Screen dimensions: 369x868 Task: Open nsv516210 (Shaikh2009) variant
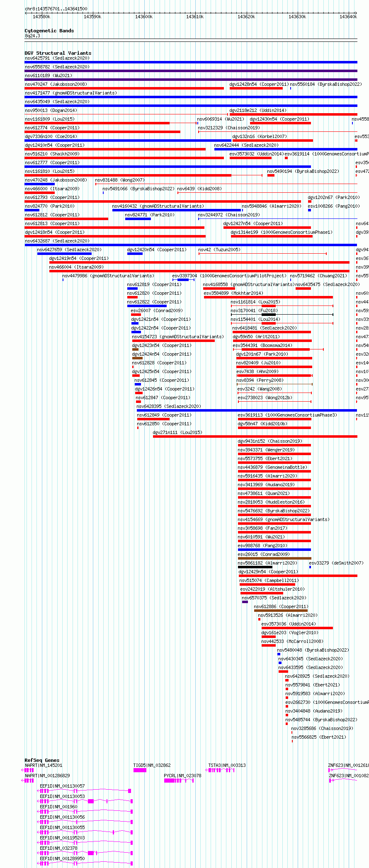52,154
